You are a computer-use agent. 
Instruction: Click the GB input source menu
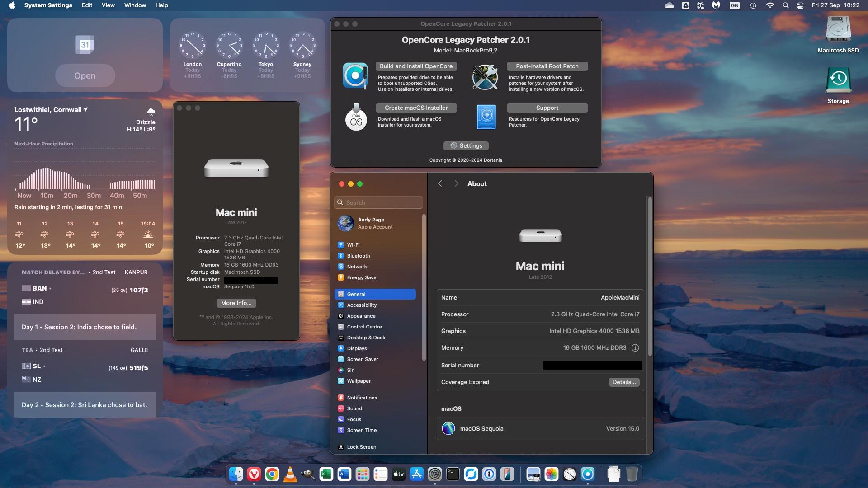tap(735, 5)
